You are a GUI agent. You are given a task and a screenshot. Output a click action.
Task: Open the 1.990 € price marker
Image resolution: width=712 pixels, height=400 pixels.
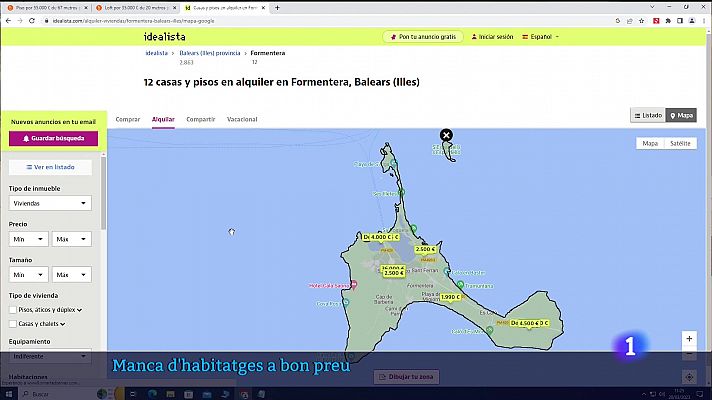click(x=450, y=297)
